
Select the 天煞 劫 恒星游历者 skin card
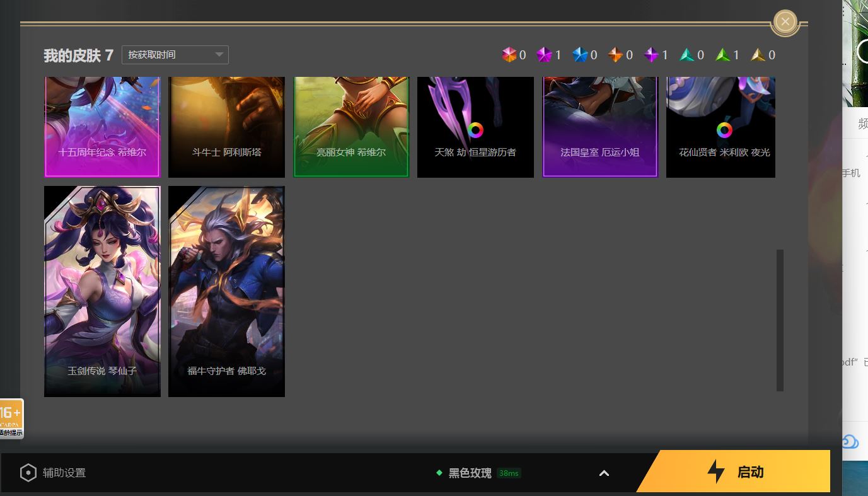click(475, 127)
